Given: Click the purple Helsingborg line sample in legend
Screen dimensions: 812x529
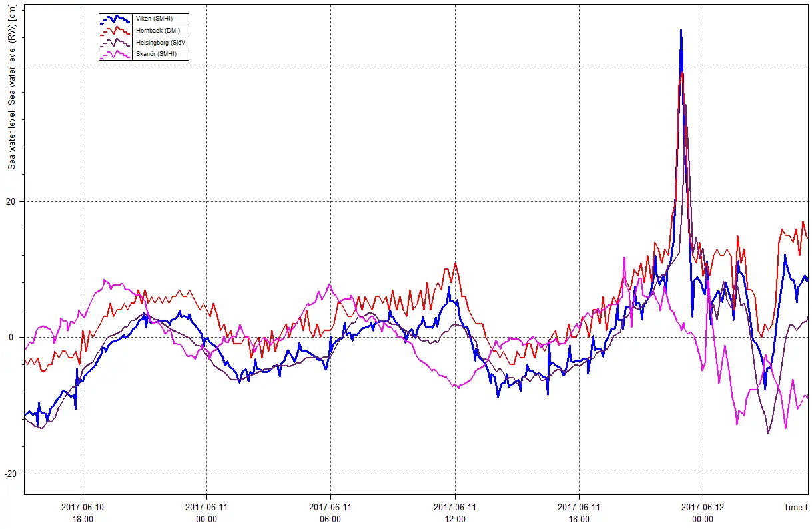Looking at the screenshot, I should [x=115, y=43].
